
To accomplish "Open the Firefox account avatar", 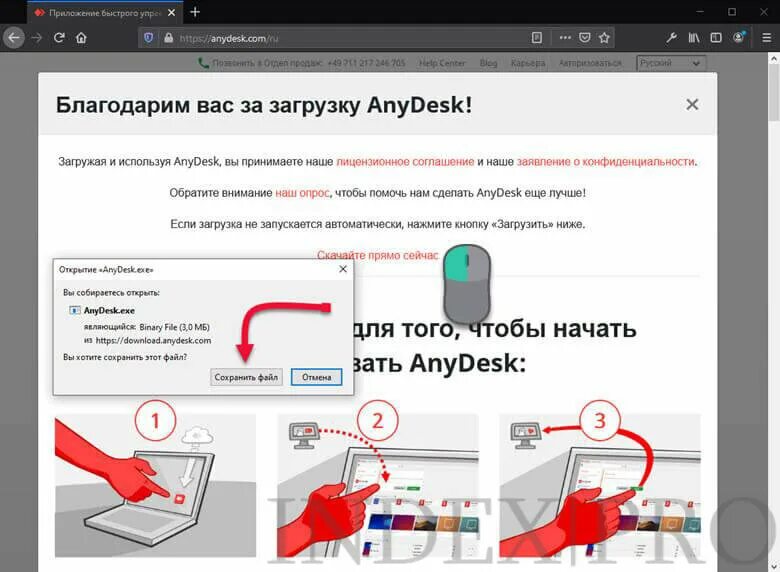I will pos(739,37).
